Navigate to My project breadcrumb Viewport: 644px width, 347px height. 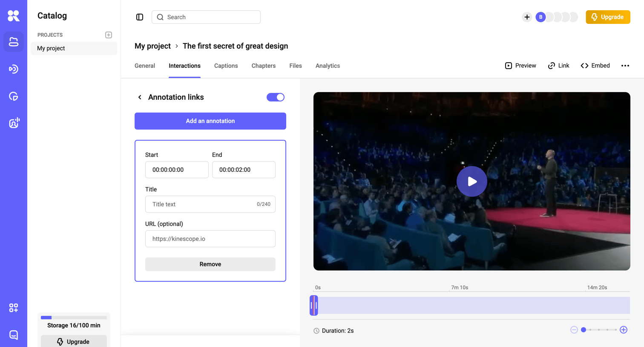click(x=152, y=46)
